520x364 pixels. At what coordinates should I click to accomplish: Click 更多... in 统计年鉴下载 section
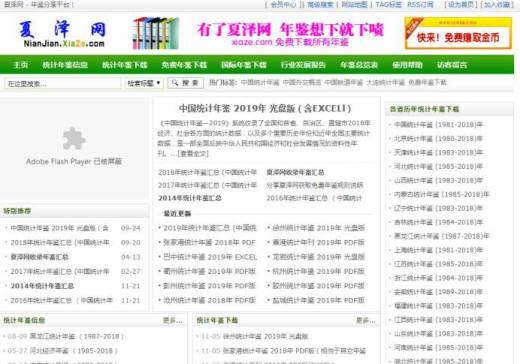click(x=366, y=320)
